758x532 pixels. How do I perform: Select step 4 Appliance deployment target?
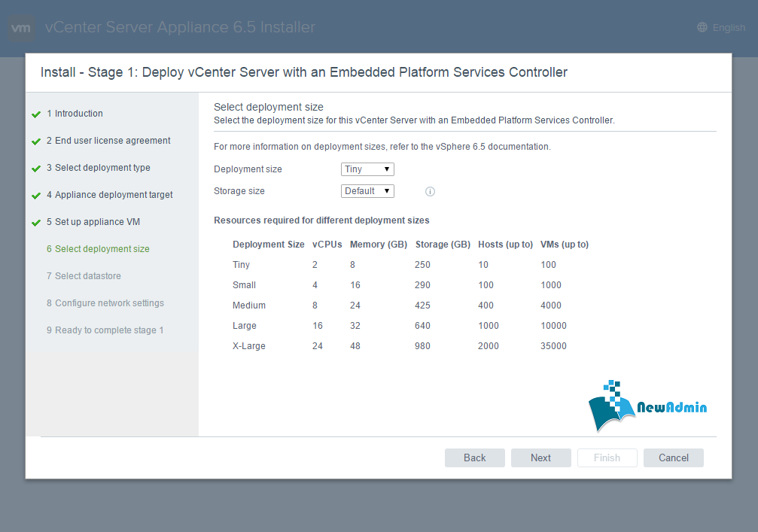[113, 195]
